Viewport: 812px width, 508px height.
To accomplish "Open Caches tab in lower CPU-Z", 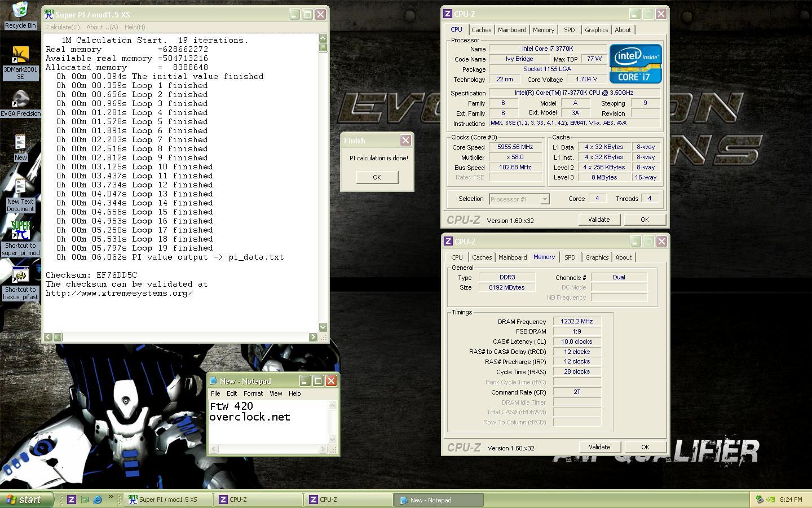I will (482, 257).
